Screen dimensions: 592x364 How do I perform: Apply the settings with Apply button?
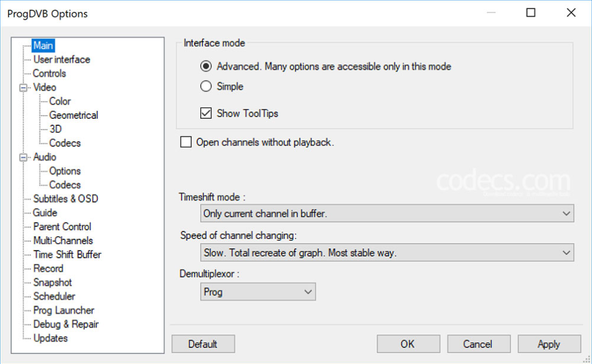pyautogui.click(x=548, y=344)
